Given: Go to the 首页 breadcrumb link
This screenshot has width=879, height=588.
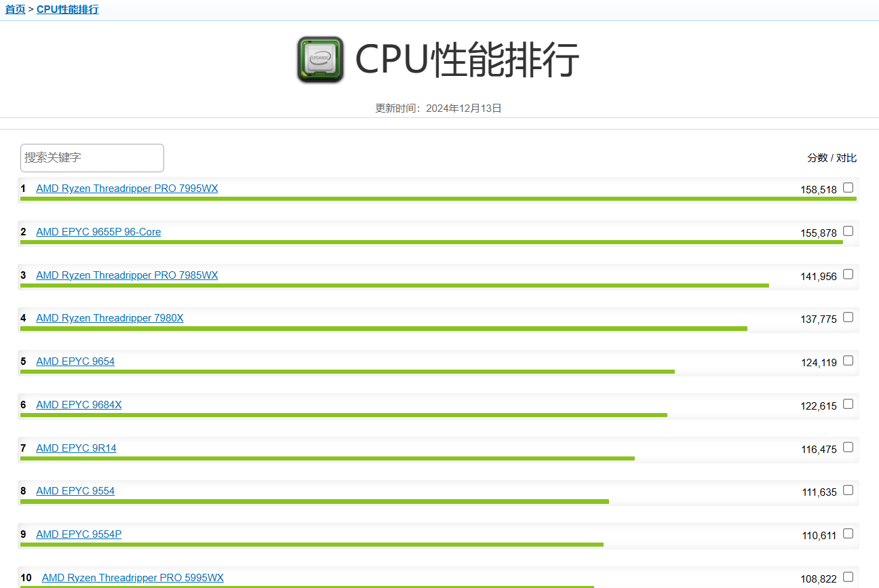Looking at the screenshot, I should [x=15, y=9].
